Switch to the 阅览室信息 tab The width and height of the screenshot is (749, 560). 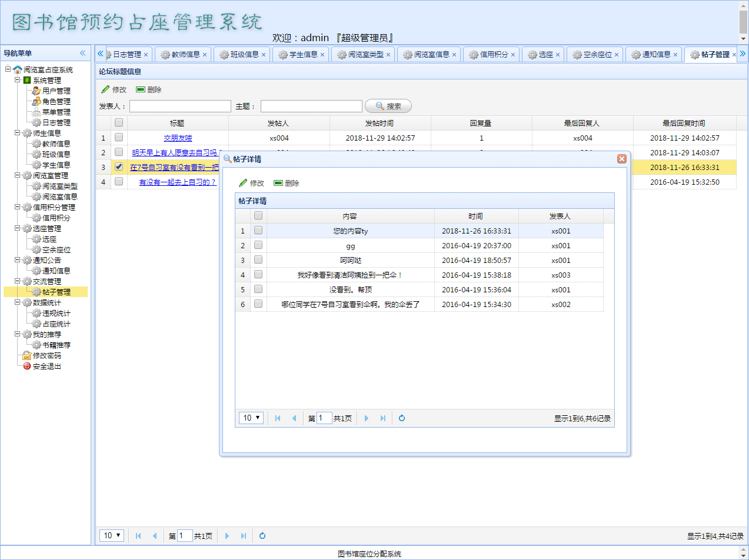point(429,54)
